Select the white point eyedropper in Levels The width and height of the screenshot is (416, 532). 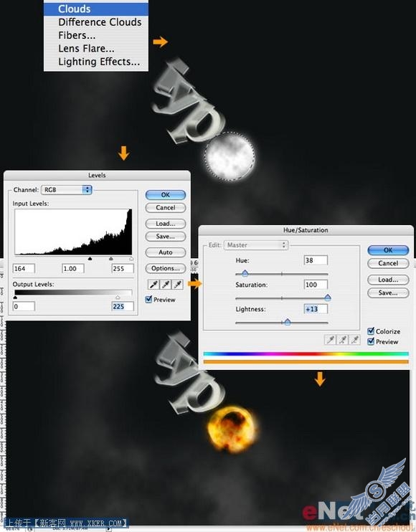tap(177, 285)
